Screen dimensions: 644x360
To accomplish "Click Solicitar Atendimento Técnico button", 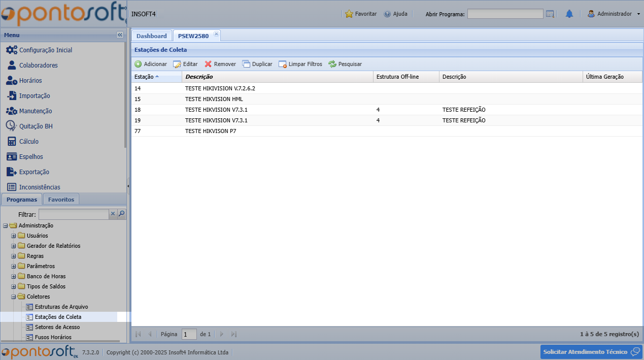I will pyautogui.click(x=591, y=352).
